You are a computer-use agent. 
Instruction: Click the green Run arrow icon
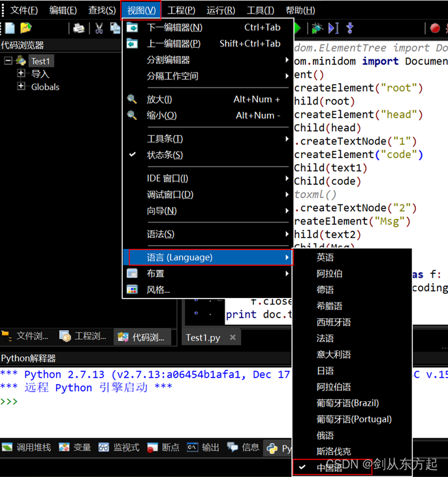tap(297, 28)
